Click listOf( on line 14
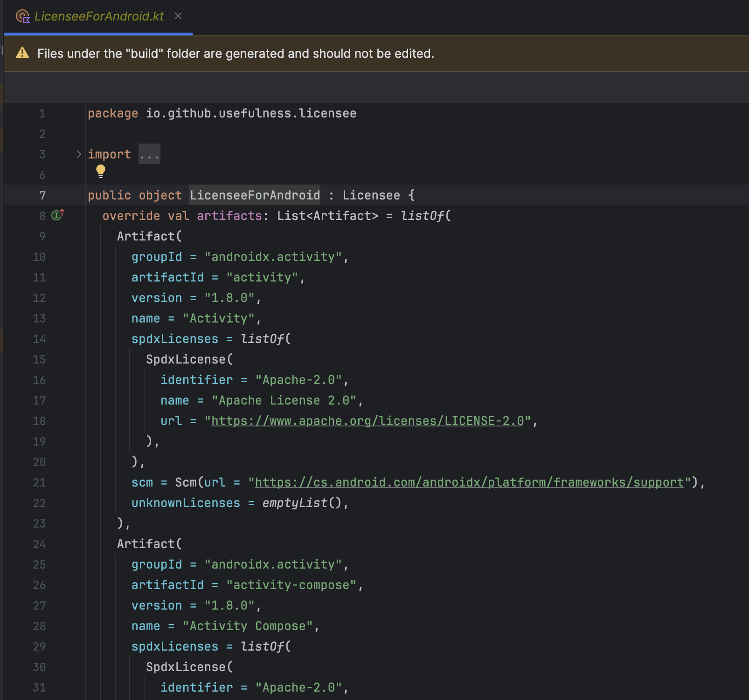The height and width of the screenshot is (700, 749). pyautogui.click(x=265, y=339)
